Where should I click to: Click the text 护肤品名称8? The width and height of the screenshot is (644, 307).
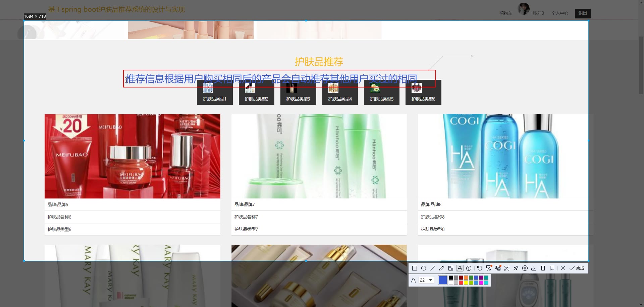[433, 217]
